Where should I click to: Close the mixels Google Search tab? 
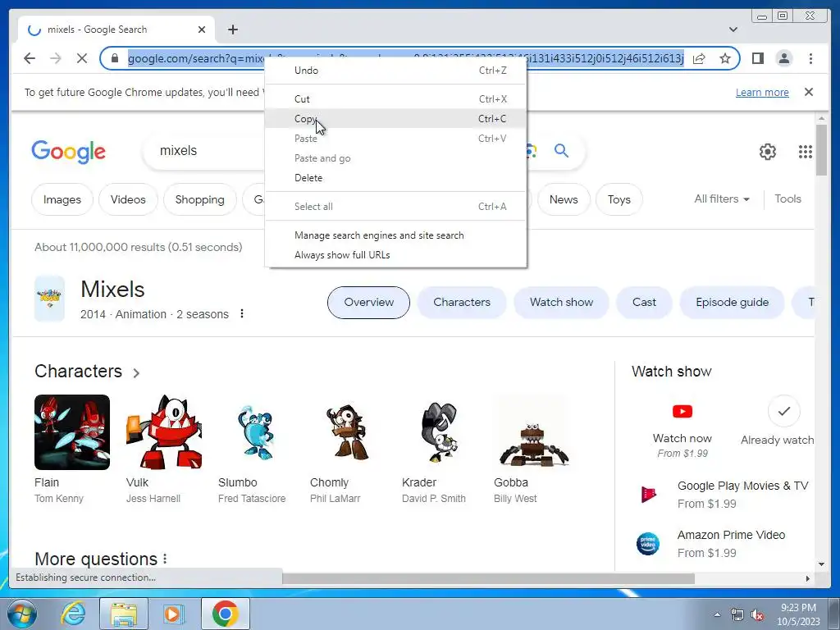(x=202, y=30)
